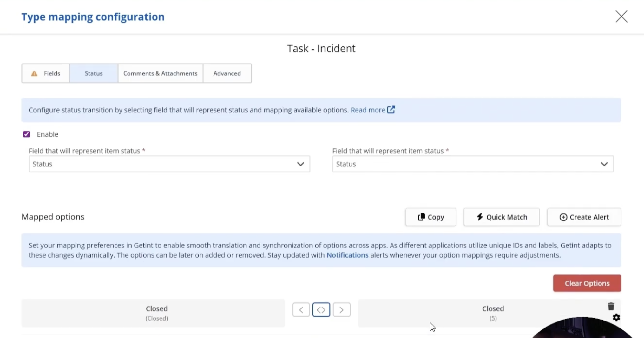Click the Mapped options heading
The width and height of the screenshot is (644, 338).
point(53,217)
